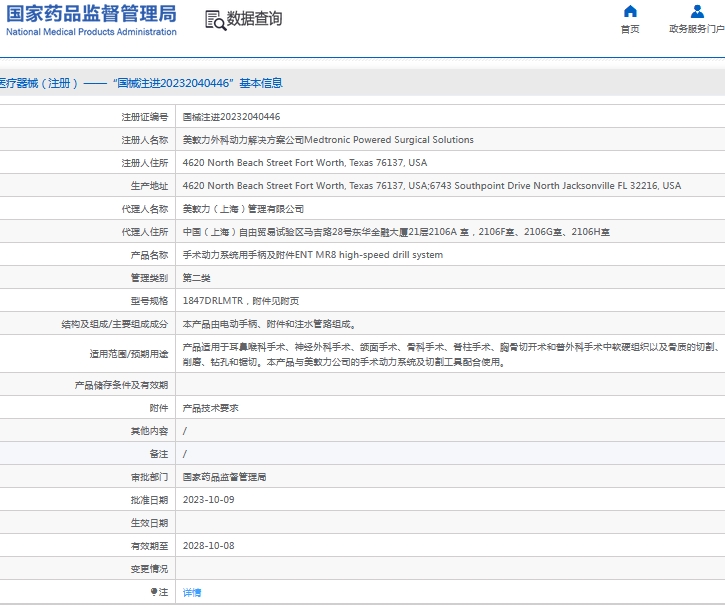725x609 pixels.
Task: Click the 产品储存条件及有效期 row label
Action: coord(121,385)
